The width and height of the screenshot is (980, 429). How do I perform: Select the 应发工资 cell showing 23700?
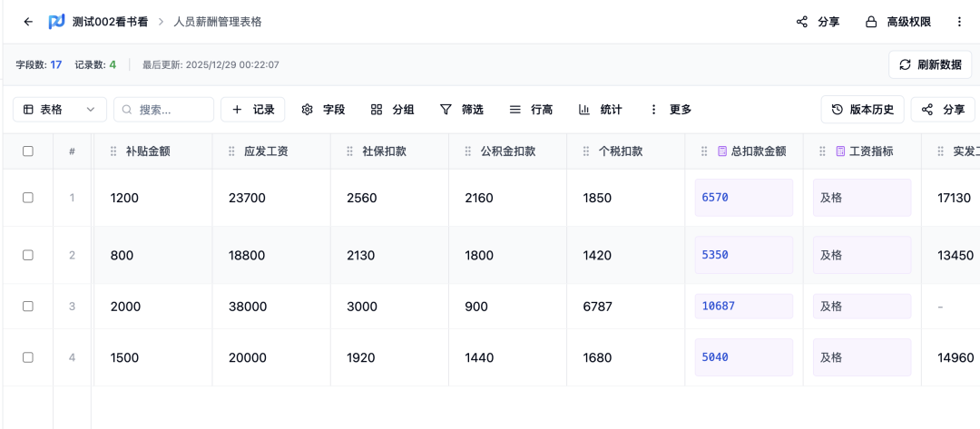271,198
